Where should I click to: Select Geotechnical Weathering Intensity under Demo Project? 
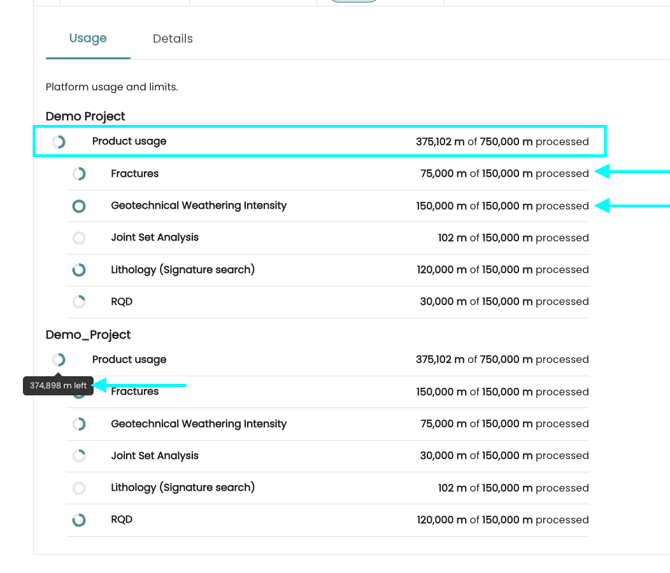tap(199, 206)
